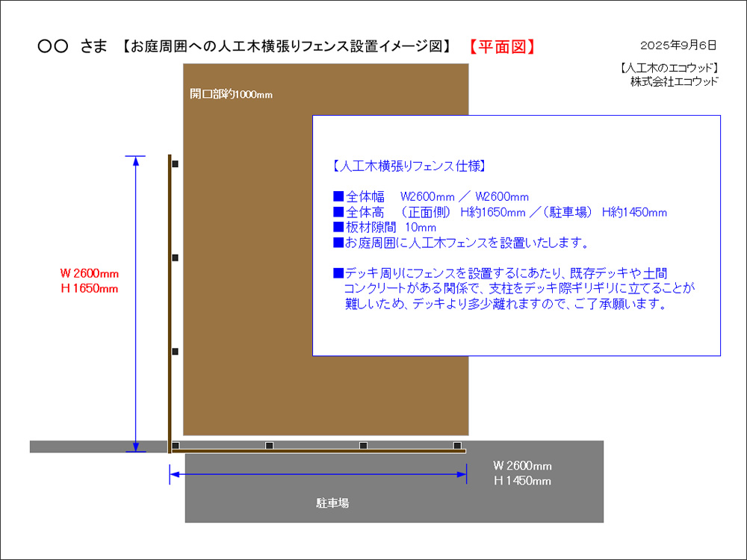747x560 pixels.
Task: Click the 全体高 height specification line
Action: pos(500,213)
